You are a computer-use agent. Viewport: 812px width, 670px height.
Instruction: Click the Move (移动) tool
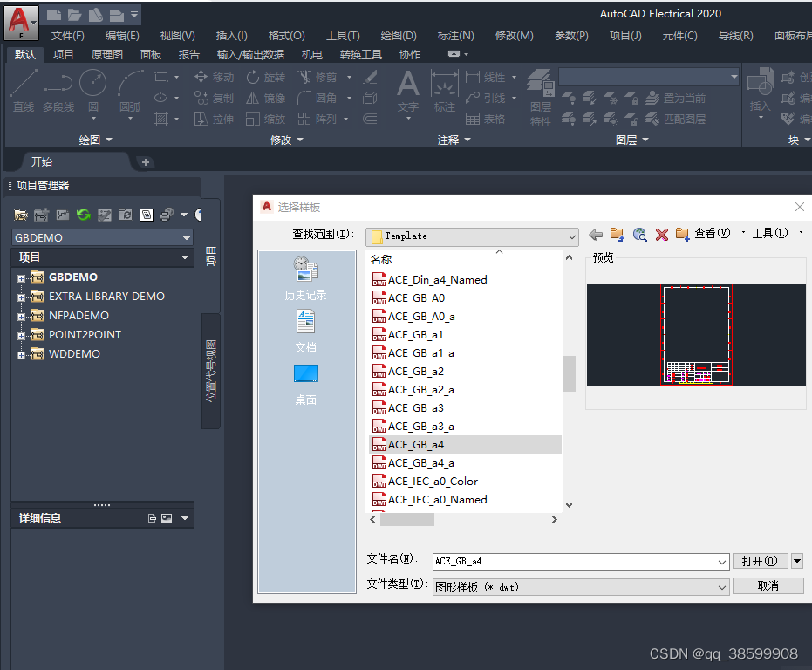pyautogui.click(x=214, y=78)
